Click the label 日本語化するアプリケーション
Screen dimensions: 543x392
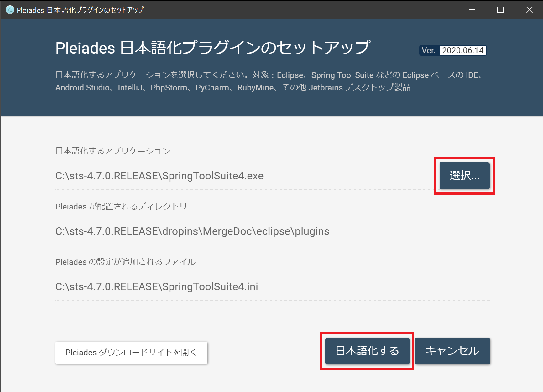point(113,151)
